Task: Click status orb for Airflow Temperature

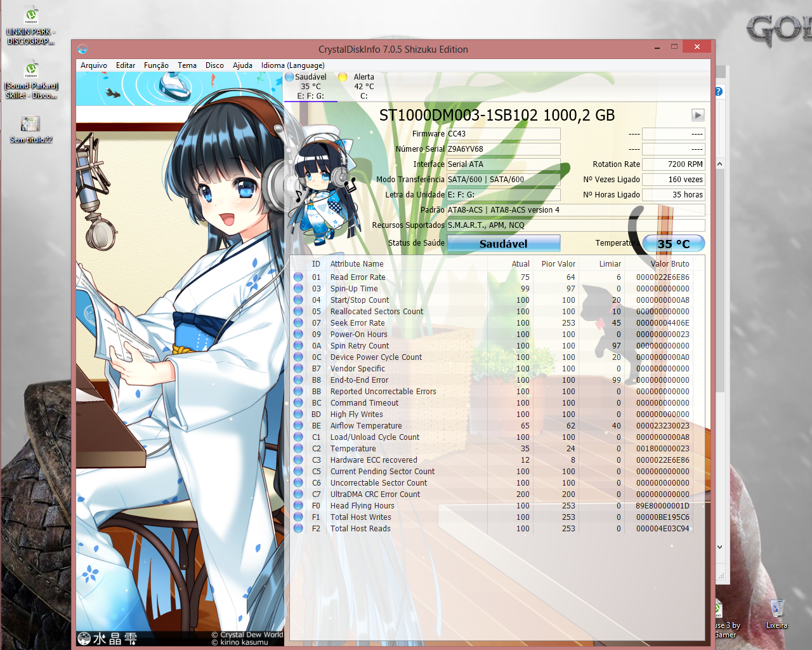Action: 298,426
